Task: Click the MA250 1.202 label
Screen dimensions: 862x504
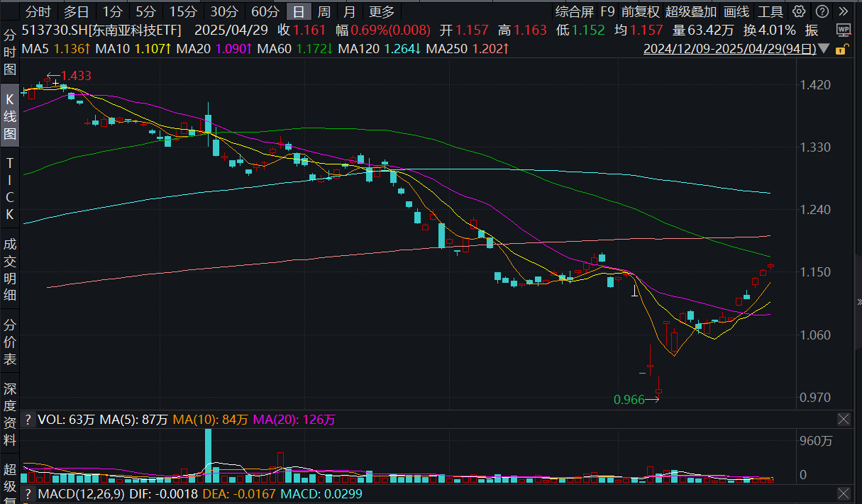Action: click(x=468, y=49)
